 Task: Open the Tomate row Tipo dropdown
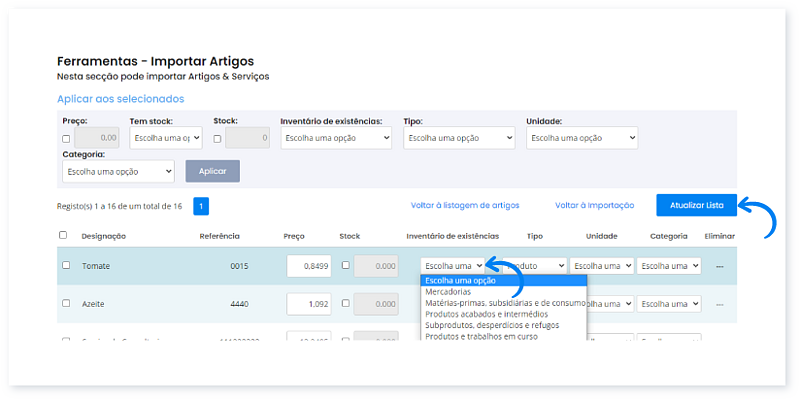pos(535,266)
